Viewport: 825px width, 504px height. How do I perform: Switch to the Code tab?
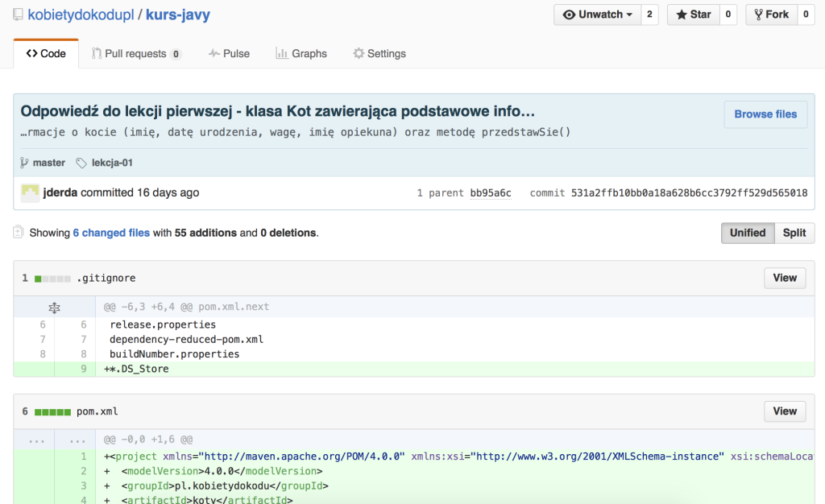(46, 54)
